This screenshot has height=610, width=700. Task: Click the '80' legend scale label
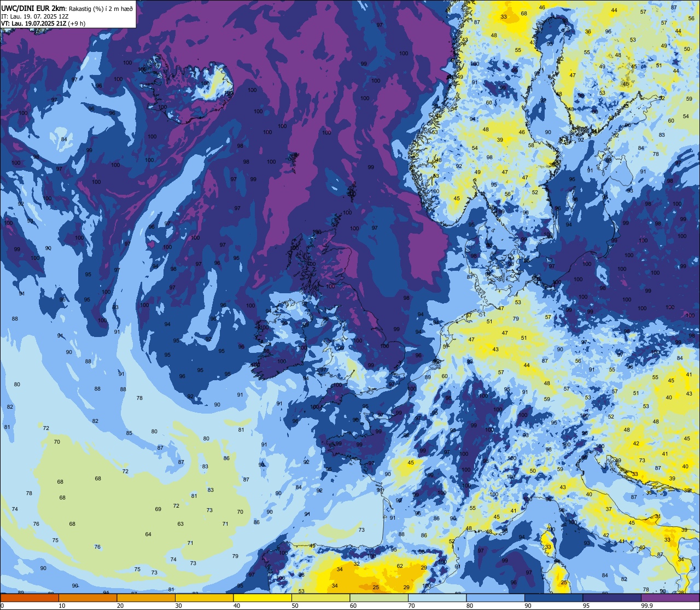click(470, 606)
